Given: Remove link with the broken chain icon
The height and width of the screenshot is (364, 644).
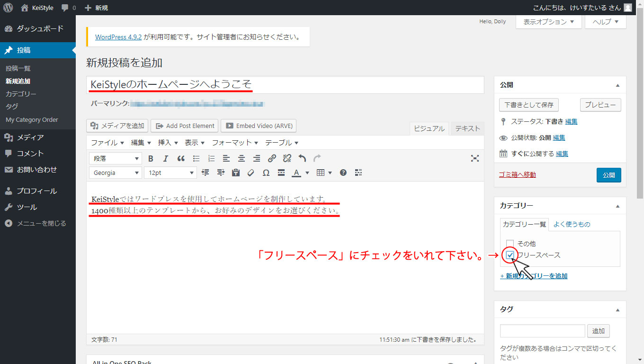Looking at the screenshot, I should click(x=287, y=159).
